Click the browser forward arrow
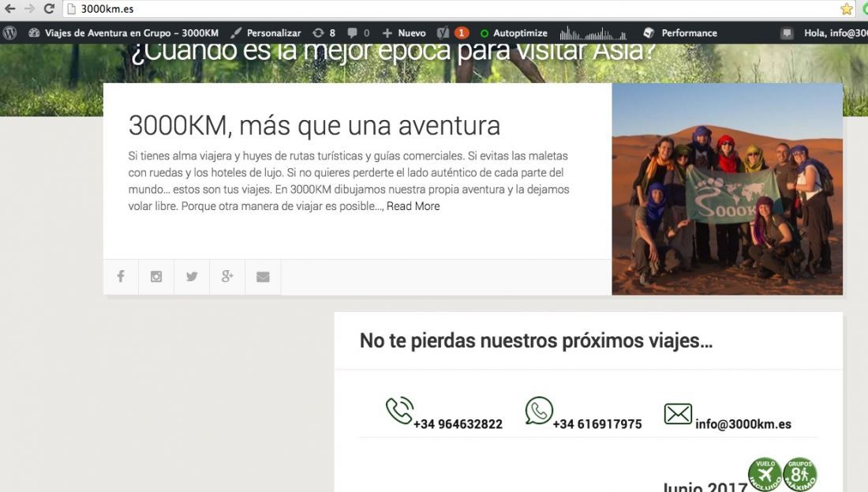868x492 pixels. pyautogui.click(x=29, y=9)
